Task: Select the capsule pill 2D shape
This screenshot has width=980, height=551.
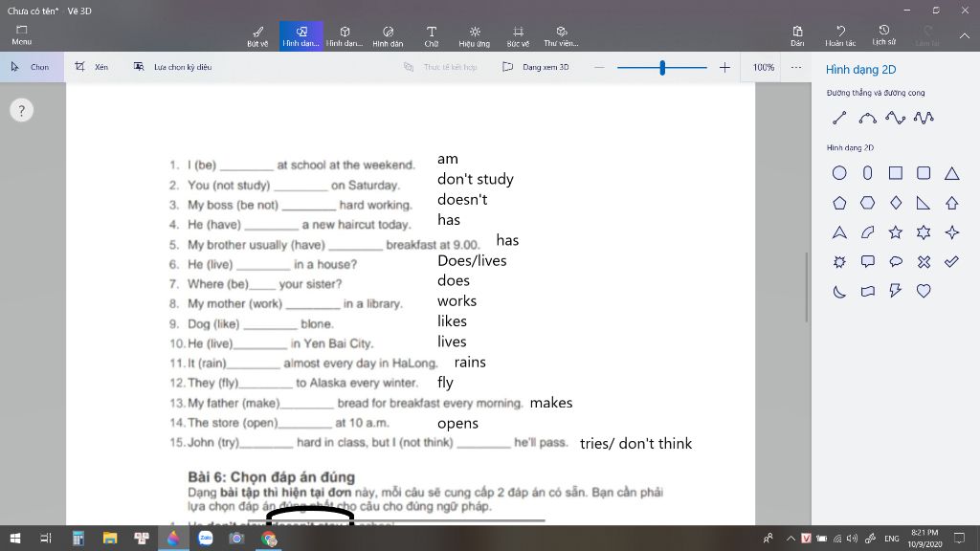Action: tap(867, 173)
